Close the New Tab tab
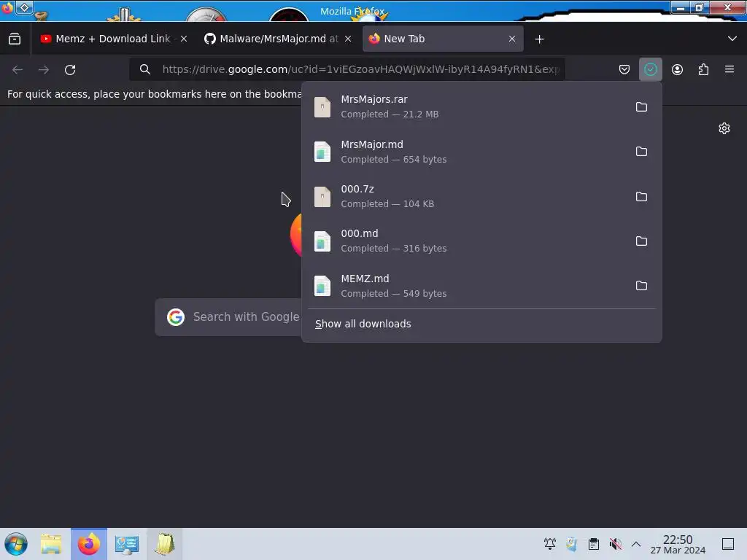This screenshot has width=747, height=560. click(511, 39)
